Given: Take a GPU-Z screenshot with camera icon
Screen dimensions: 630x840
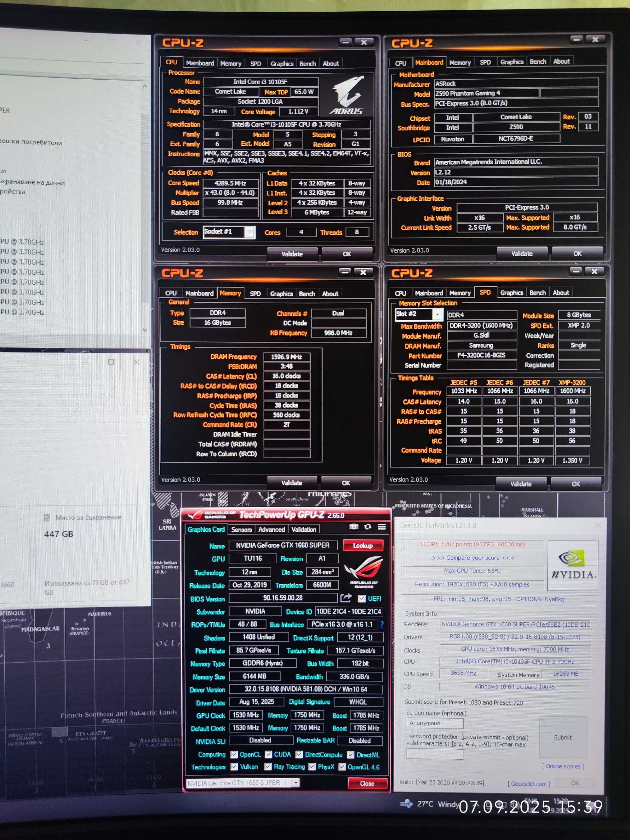Looking at the screenshot, I should 353,527.
